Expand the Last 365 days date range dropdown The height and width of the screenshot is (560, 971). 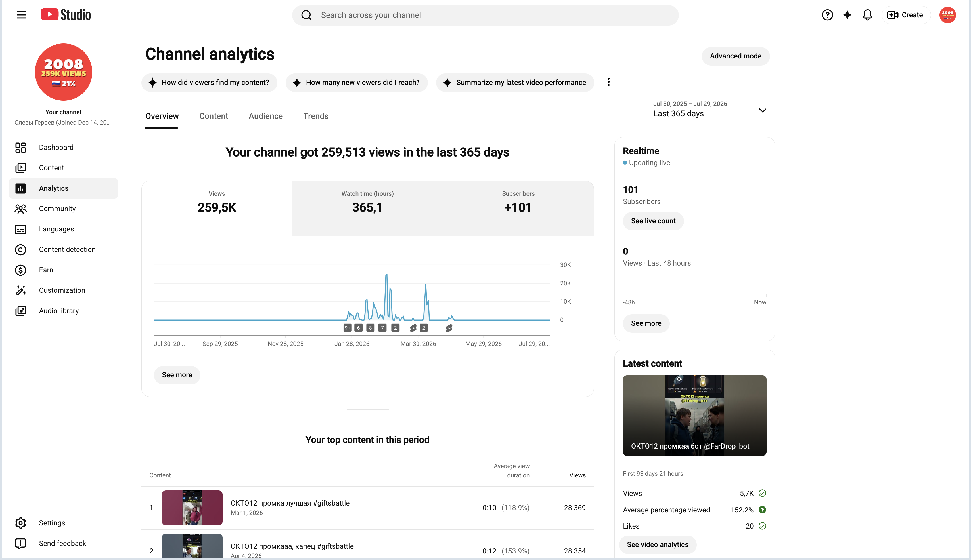709,109
